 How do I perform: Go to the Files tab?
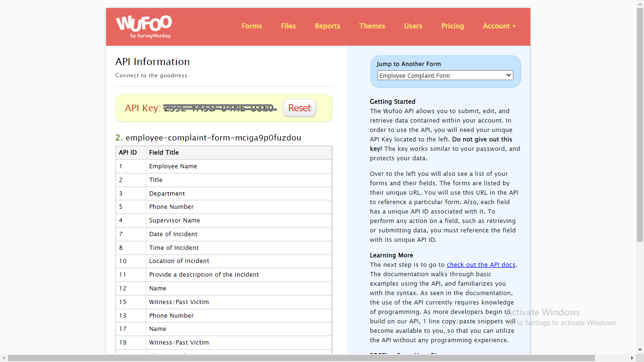click(x=289, y=26)
